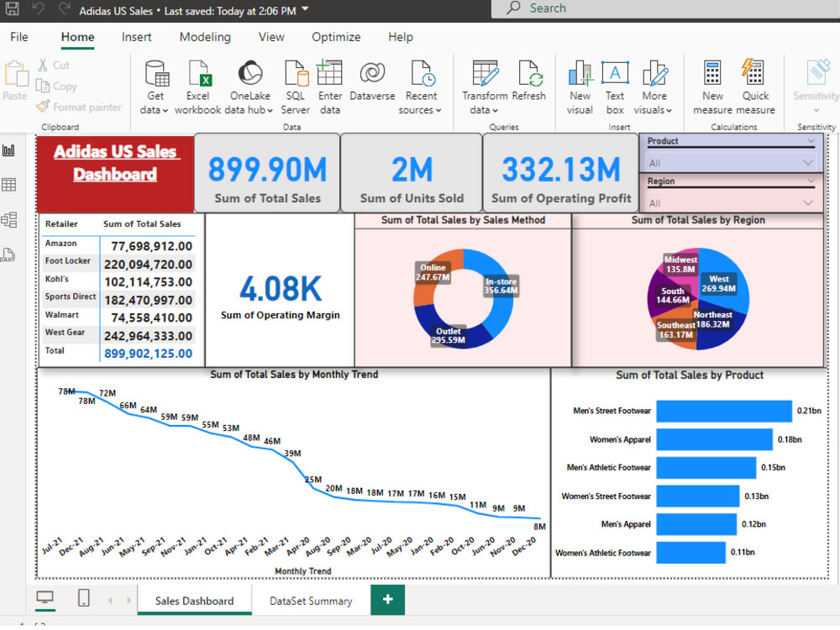Switch to Sales Dashboard page tab

coord(195,601)
